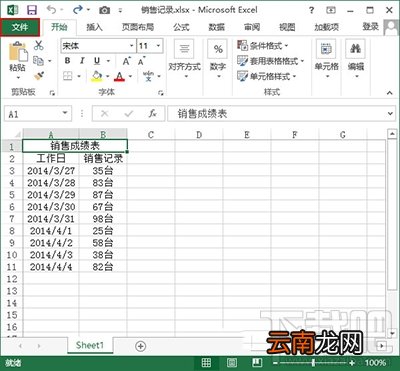The width and height of the screenshot is (400, 371).
Task: Switch to the 数据 Data tab
Action: [217, 27]
